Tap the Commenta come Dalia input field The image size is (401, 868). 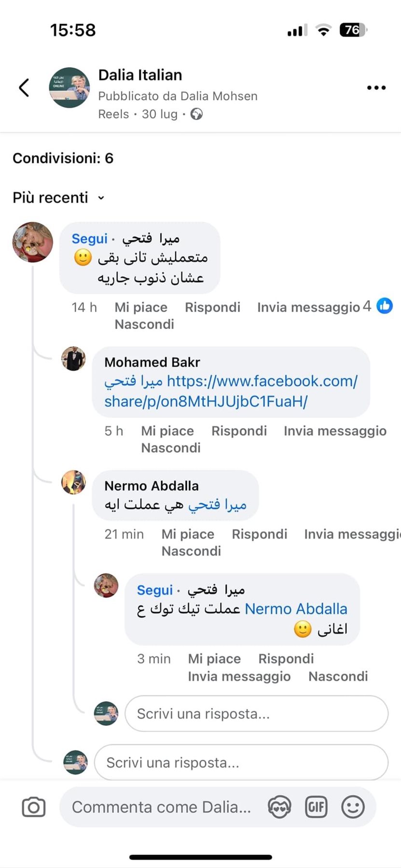(162, 807)
